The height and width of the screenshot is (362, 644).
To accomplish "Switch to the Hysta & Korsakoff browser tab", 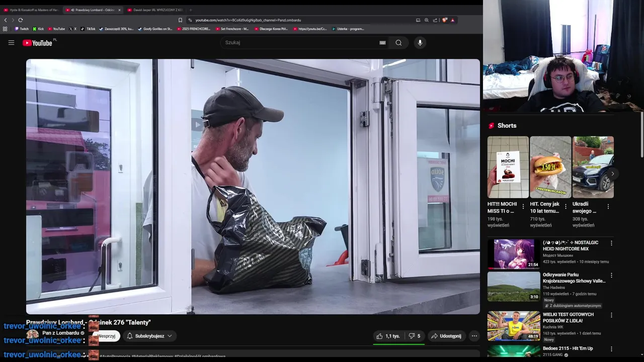I will tap(31, 10).
